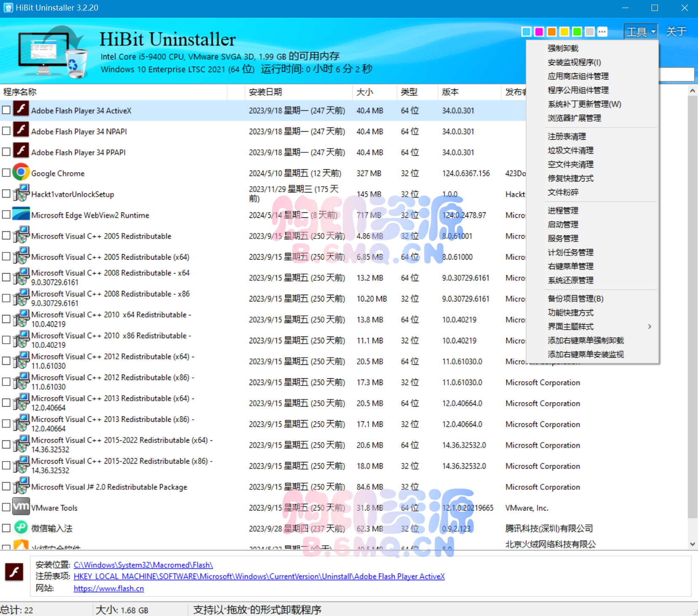
Task: Open 注册表清理 from tools menu
Action: [x=592, y=136]
